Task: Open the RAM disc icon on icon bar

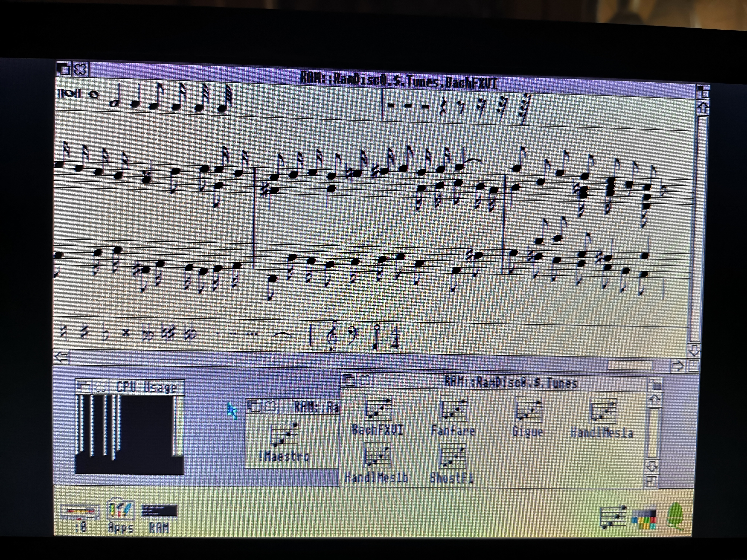Action: (159, 518)
